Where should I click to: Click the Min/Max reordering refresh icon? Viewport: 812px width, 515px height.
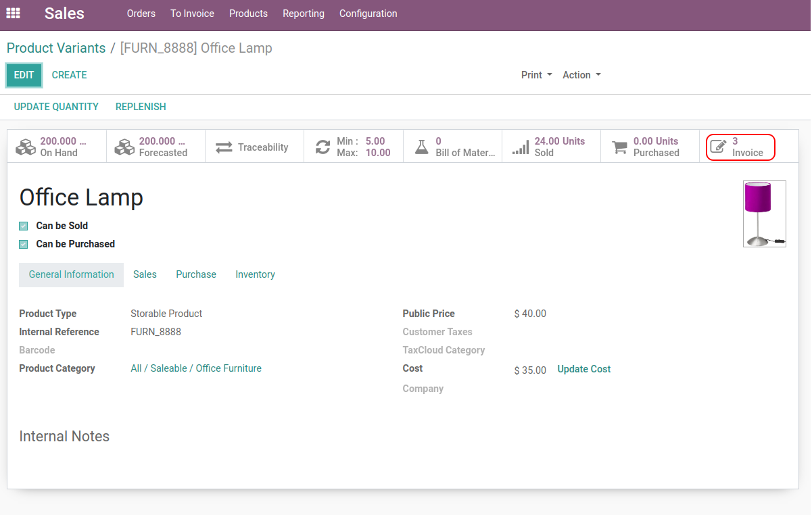point(323,147)
